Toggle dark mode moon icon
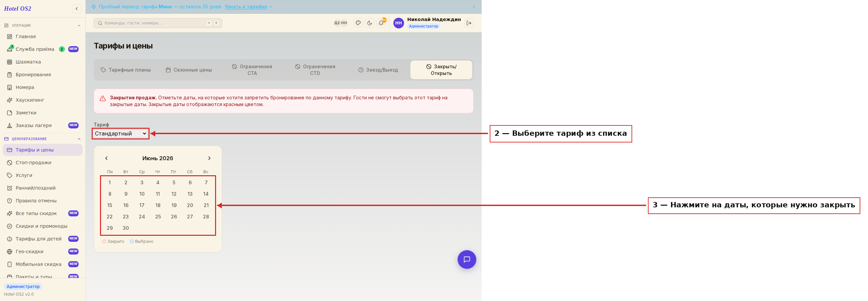This screenshot has height=301, width=868. click(370, 23)
